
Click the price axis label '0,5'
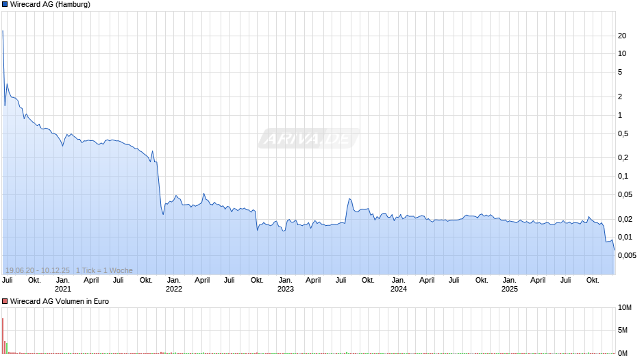point(623,134)
